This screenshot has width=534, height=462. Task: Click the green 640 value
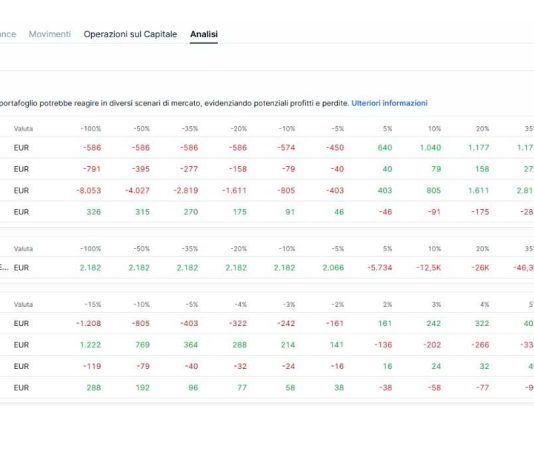pyautogui.click(x=385, y=148)
